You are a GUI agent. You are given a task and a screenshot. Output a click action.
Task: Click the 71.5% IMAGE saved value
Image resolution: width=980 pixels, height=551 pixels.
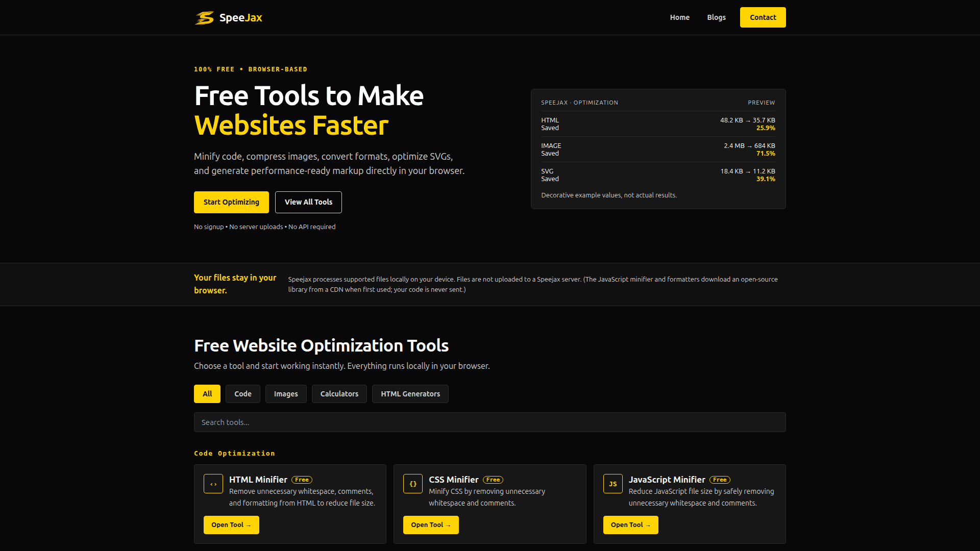766,154
